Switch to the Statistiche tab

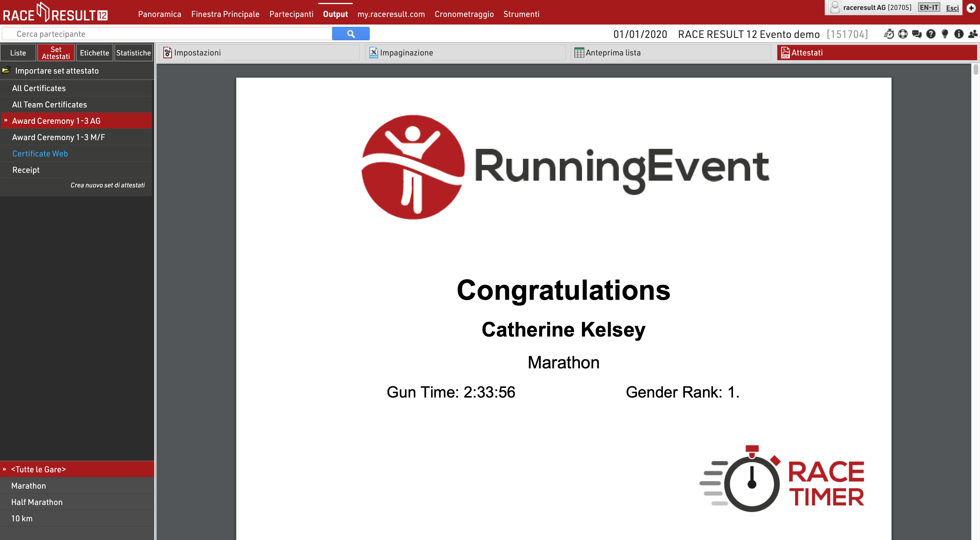click(133, 53)
